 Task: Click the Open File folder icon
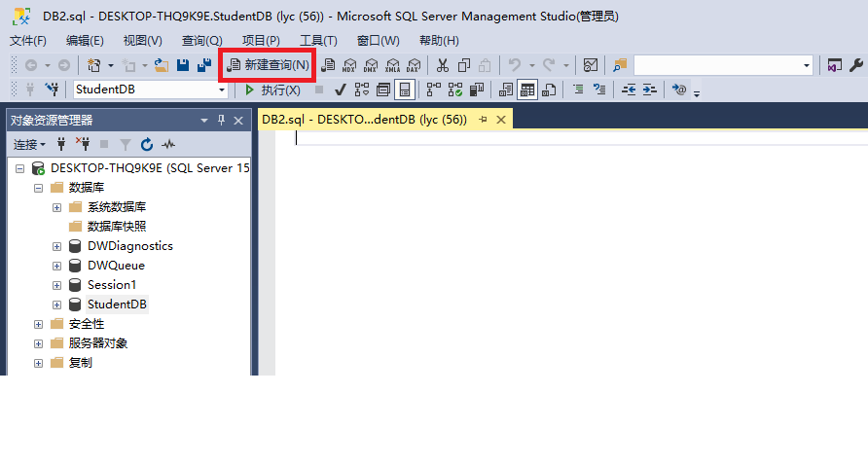(162, 65)
